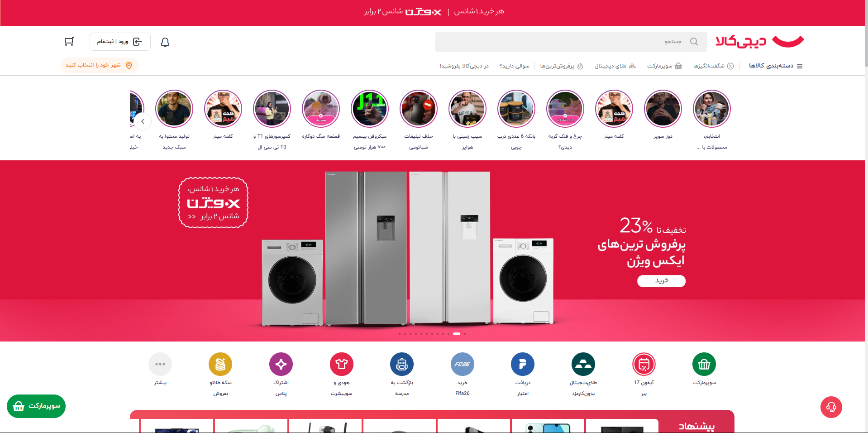
Task: Open the yellow gold coin sale icon
Action: pyautogui.click(x=220, y=364)
